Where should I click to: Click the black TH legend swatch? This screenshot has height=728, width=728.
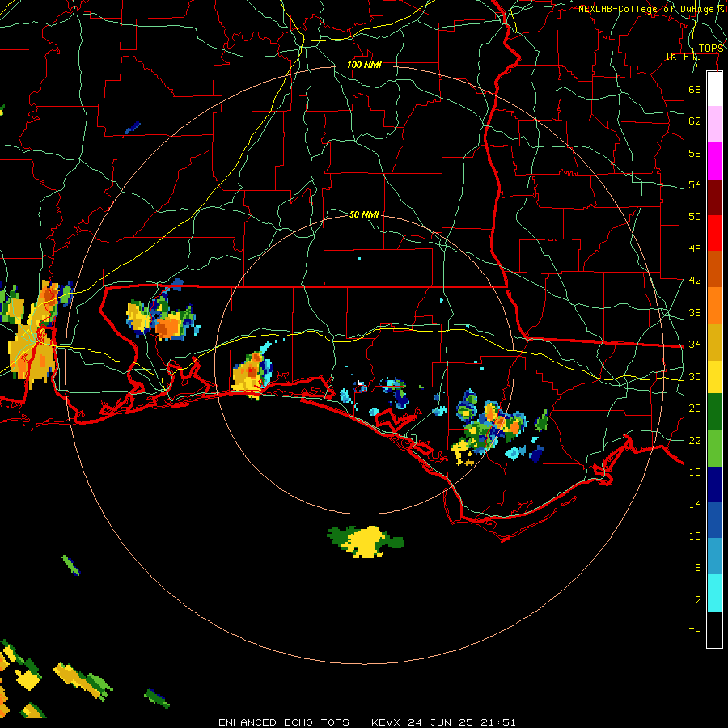(714, 629)
